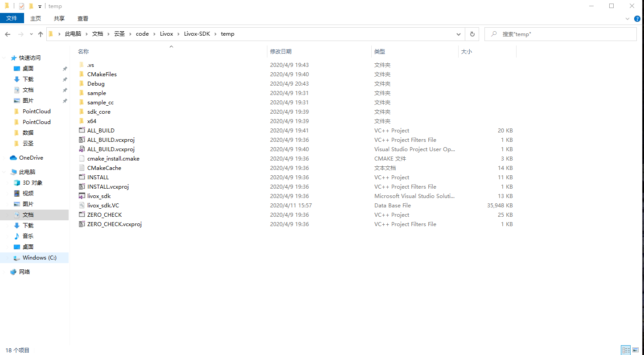Image resolution: width=644 pixels, height=355 pixels.
Task: Click the OneDrive cloud icon in sidebar
Action: click(13, 157)
